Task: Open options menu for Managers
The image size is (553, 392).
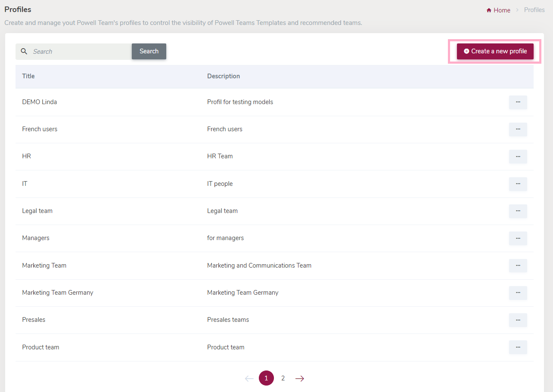Action: coord(518,238)
